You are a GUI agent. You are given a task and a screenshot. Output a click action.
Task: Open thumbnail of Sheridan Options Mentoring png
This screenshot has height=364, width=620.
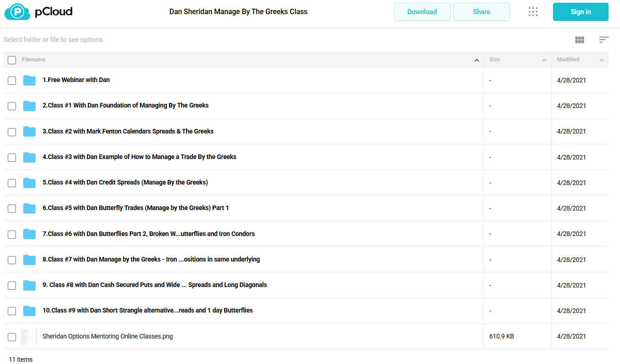[29, 337]
